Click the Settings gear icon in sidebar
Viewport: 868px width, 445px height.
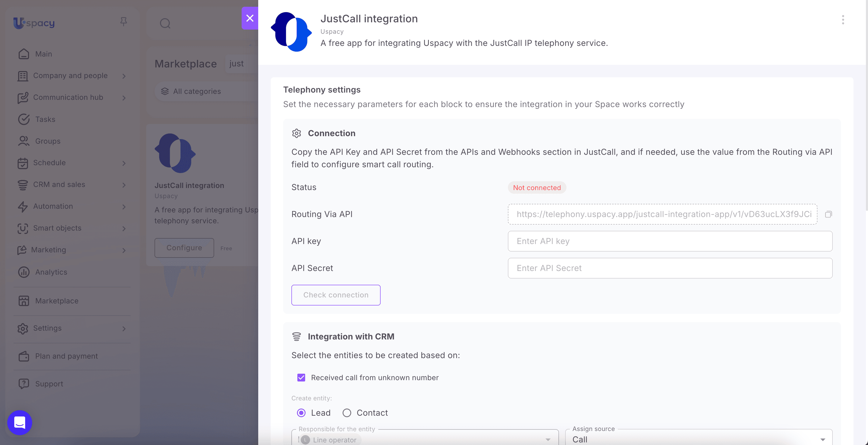pyautogui.click(x=23, y=328)
